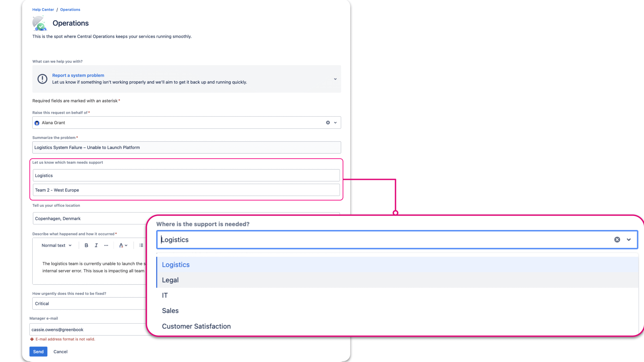
Task: Click the Summarize the problem field
Action: point(186,148)
